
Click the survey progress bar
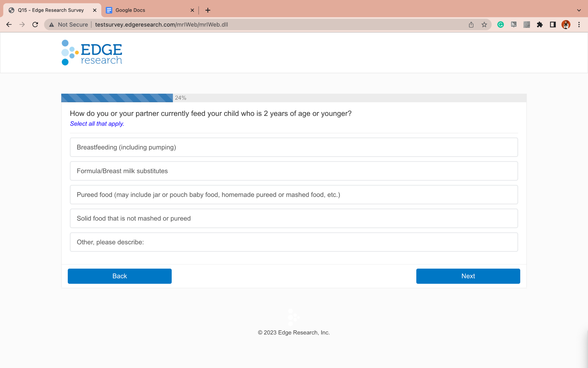[x=294, y=98]
